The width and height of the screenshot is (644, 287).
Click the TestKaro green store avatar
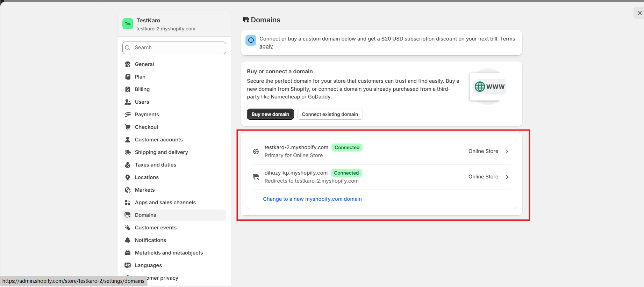[x=128, y=24]
